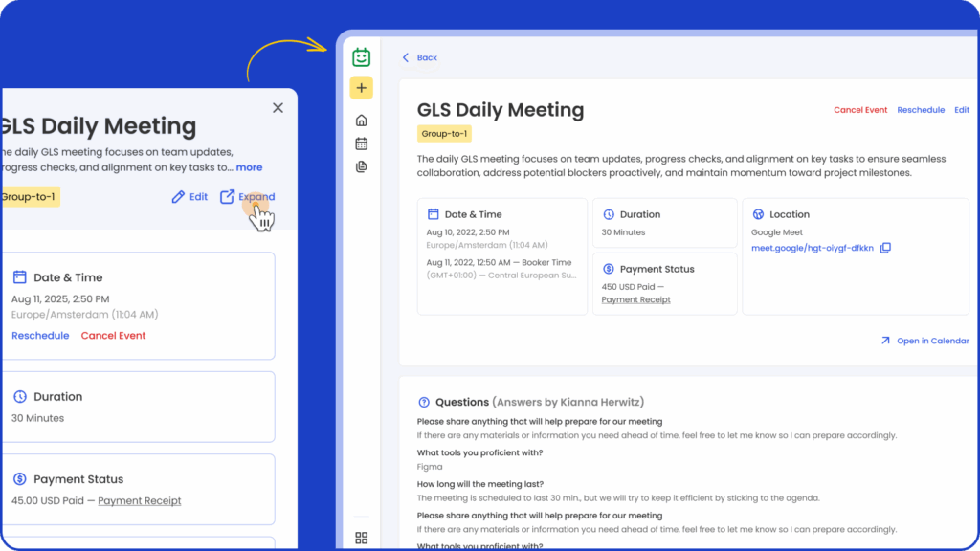Show more of the truncated description
Image resolution: width=980 pixels, height=551 pixels.
tap(249, 167)
